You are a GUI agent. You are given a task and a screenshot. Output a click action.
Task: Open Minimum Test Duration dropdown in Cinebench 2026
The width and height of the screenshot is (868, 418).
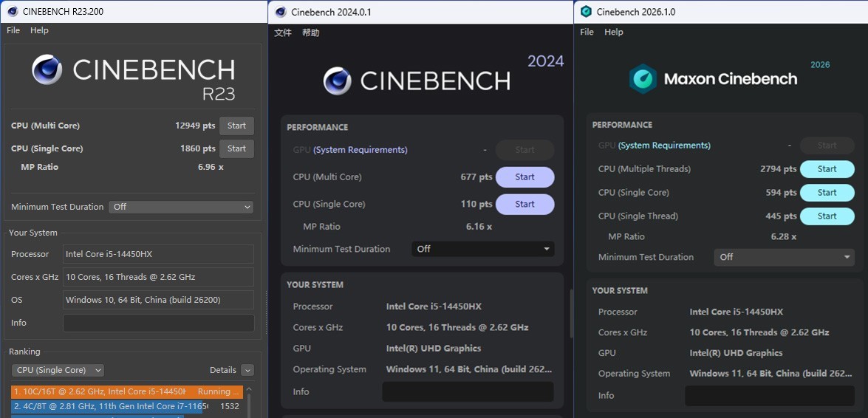[x=785, y=257]
